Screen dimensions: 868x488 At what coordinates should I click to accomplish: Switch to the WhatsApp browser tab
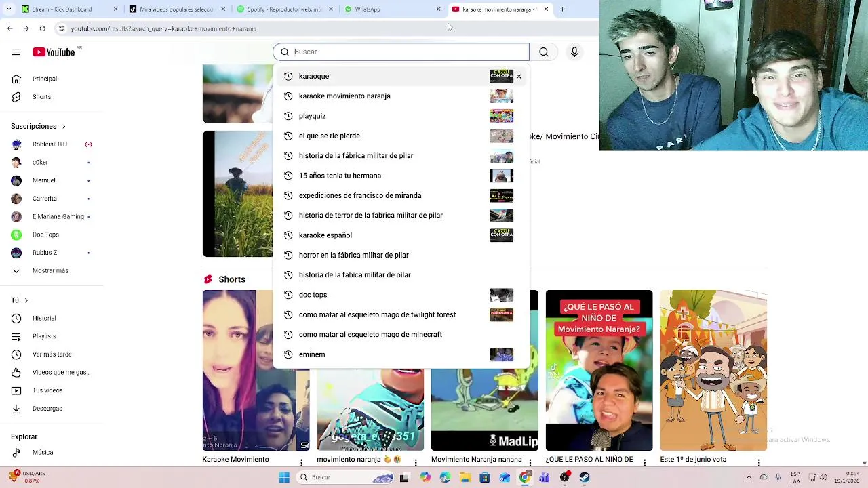tap(392, 9)
